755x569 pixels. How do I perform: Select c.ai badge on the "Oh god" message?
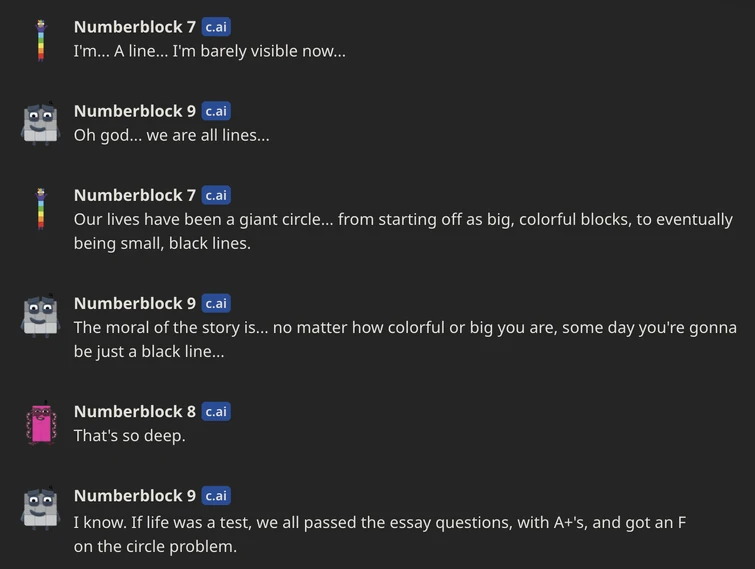coord(216,111)
